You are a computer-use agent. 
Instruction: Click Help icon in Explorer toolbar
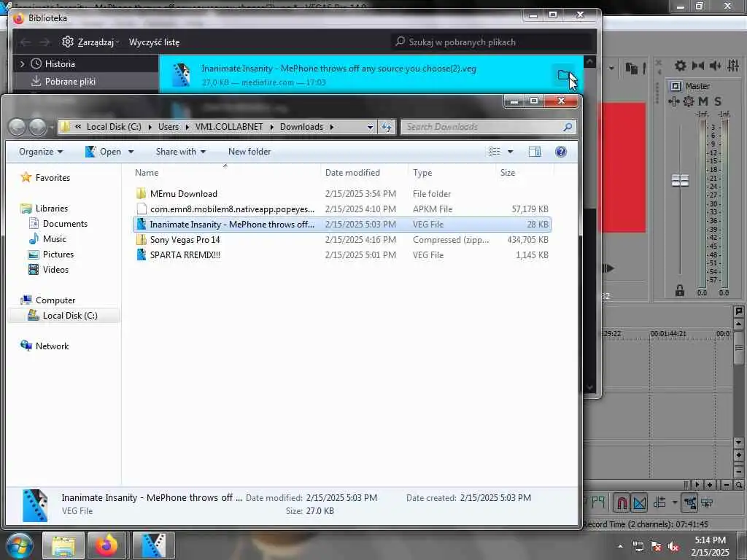pyautogui.click(x=561, y=152)
